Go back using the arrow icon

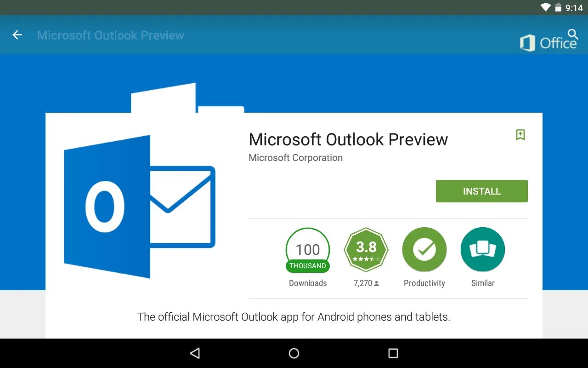(x=17, y=35)
